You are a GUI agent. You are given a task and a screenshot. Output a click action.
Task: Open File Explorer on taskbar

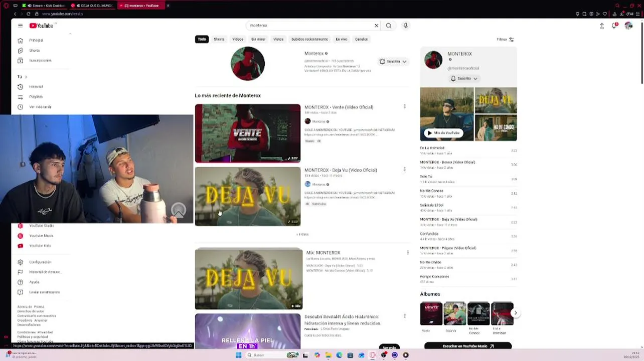point(328,355)
